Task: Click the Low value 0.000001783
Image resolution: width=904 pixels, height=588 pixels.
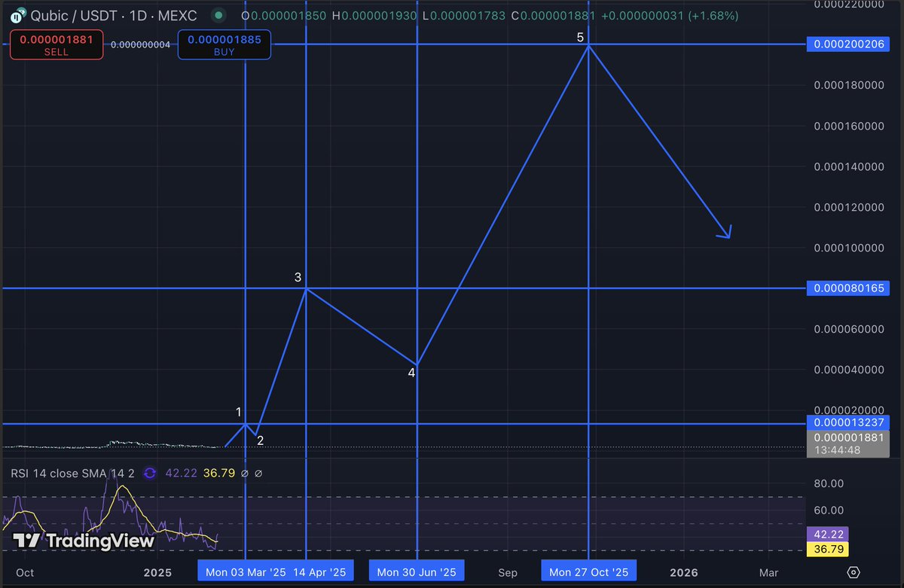Action: [467, 15]
